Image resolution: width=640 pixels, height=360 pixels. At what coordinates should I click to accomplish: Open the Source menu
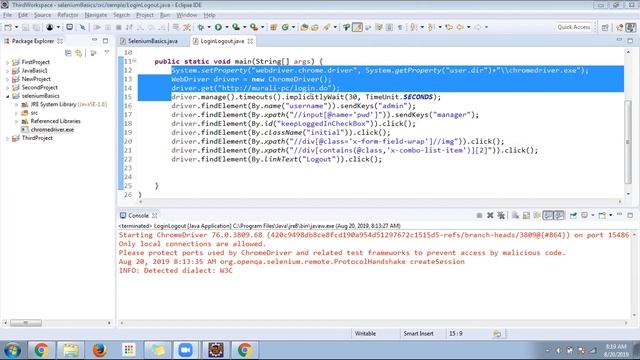(x=42, y=15)
